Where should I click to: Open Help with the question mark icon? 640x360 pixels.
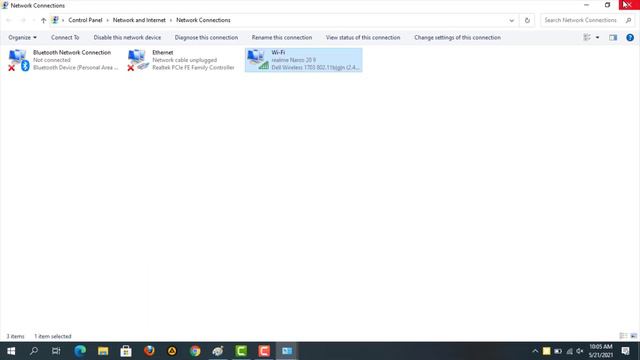point(630,38)
